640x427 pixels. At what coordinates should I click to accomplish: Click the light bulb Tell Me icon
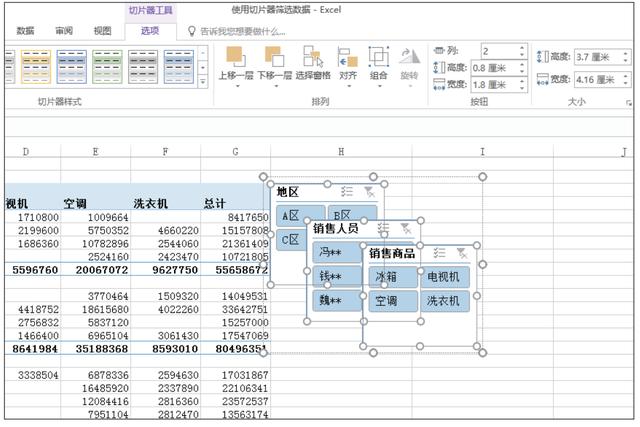pos(191,31)
